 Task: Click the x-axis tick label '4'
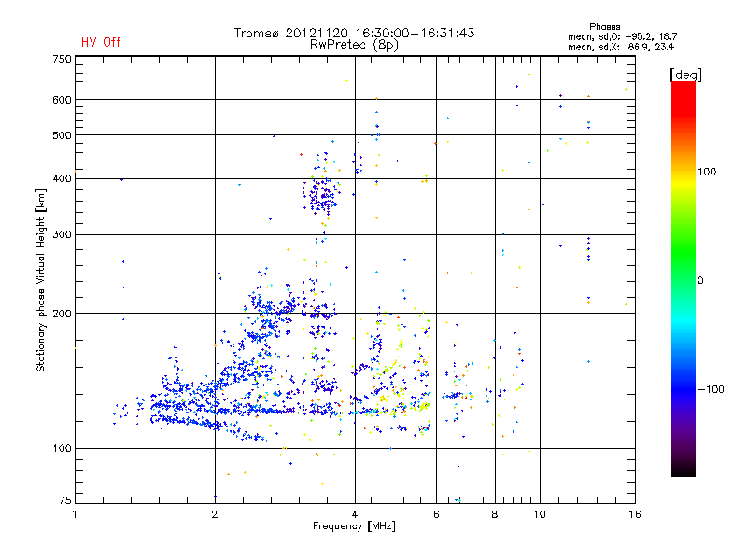(355, 514)
